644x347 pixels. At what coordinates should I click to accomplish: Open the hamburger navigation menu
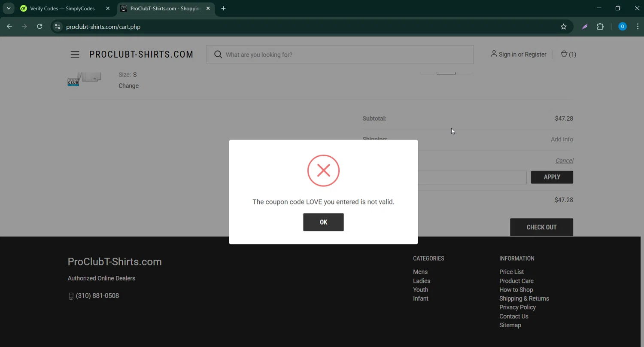pyautogui.click(x=75, y=55)
